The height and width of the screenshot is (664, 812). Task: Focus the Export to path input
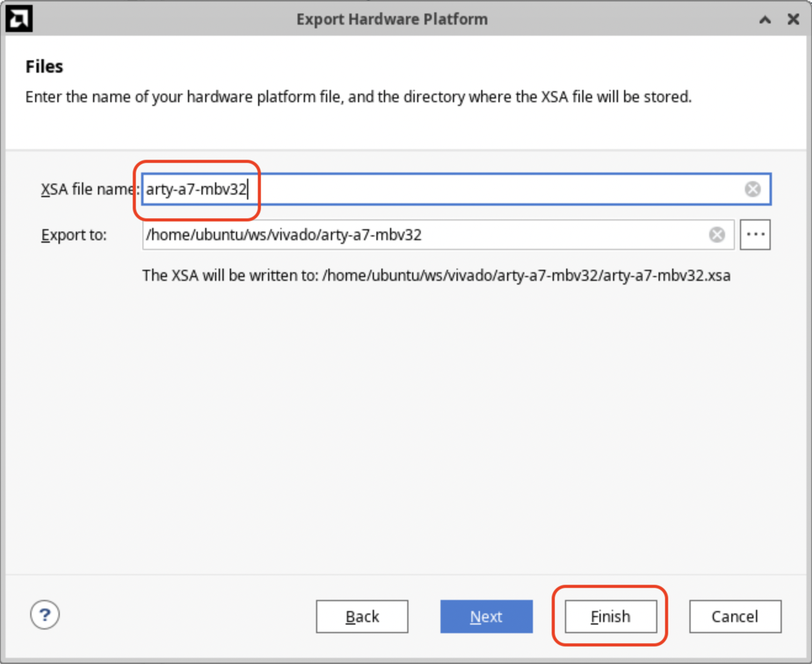[438, 235]
